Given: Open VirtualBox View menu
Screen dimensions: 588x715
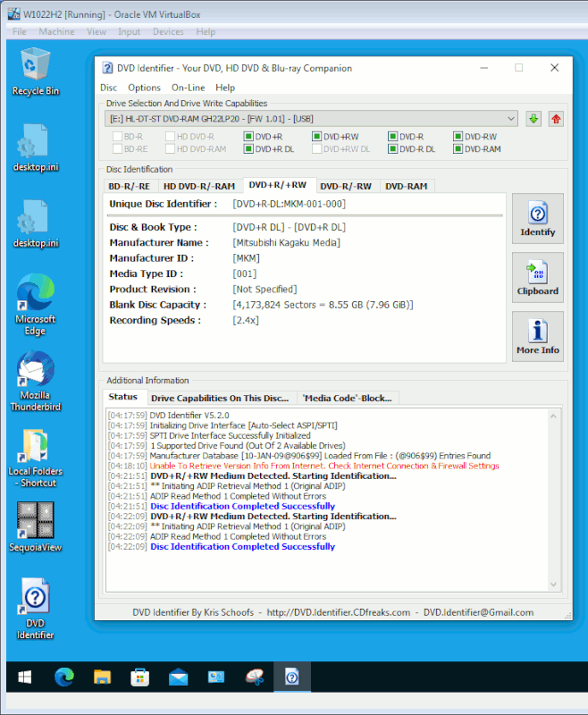Looking at the screenshot, I should click(x=97, y=31).
